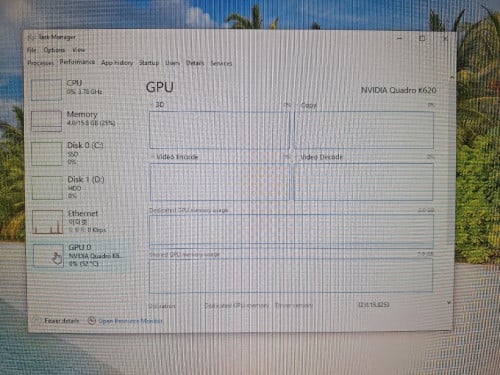Screen dimensions: 500x375
Task: Select the Disk 0 (C:) graph thumbnail
Action: coord(47,154)
